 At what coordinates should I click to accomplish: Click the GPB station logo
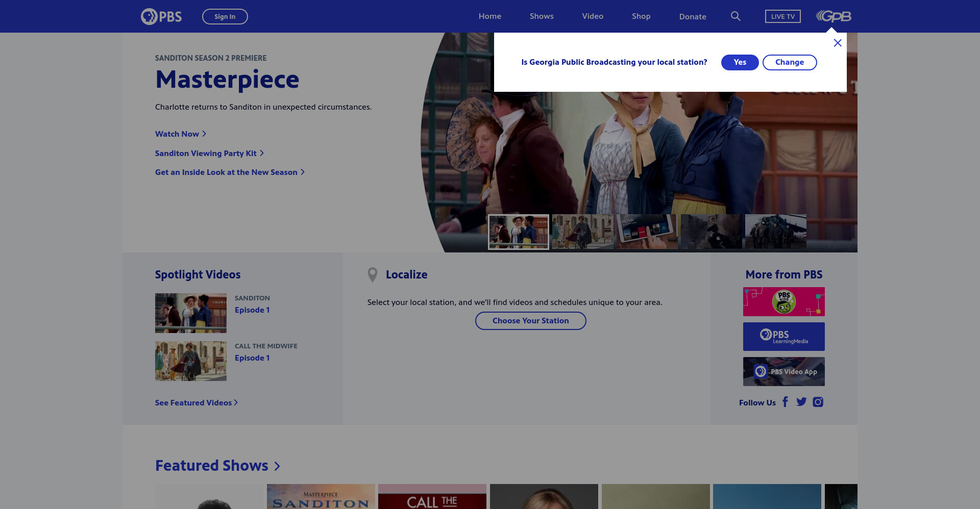tap(834, 16)
